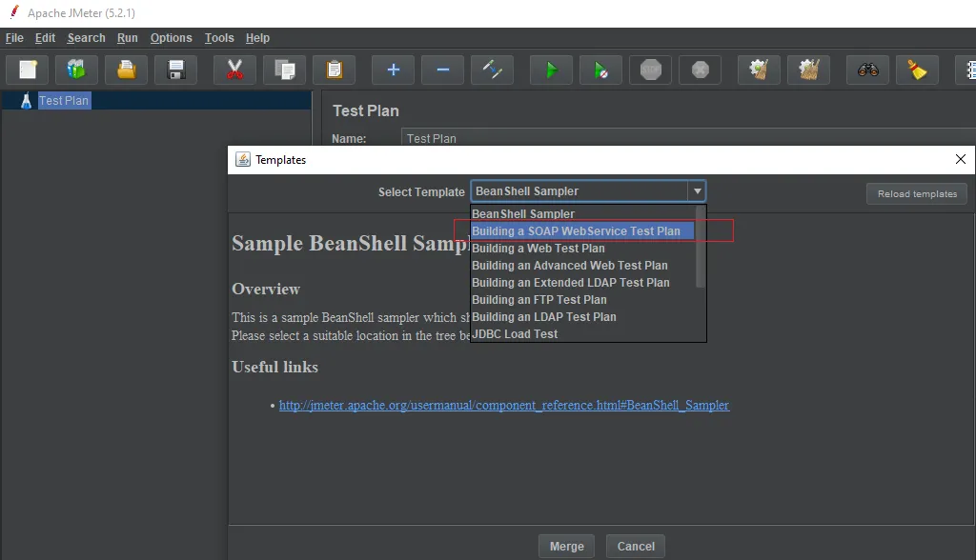
Task: Open the Search menu
Action: click(86, 38)
